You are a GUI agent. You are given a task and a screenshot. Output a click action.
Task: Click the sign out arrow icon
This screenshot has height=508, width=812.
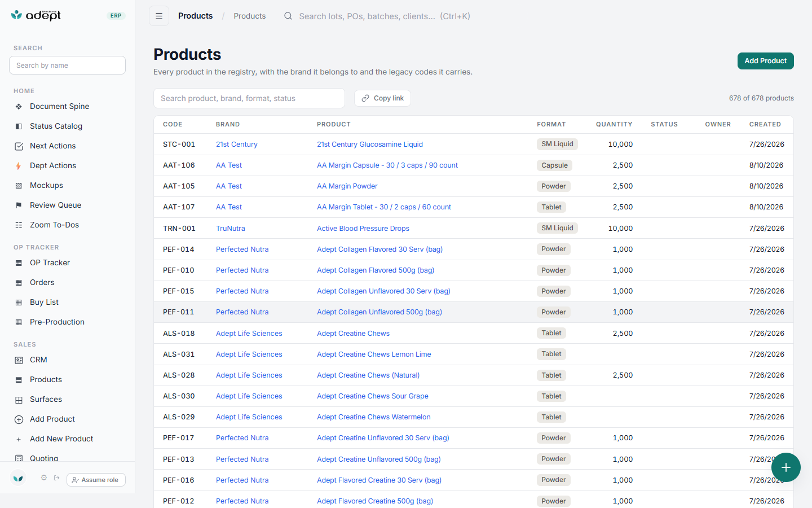(56, 478)
